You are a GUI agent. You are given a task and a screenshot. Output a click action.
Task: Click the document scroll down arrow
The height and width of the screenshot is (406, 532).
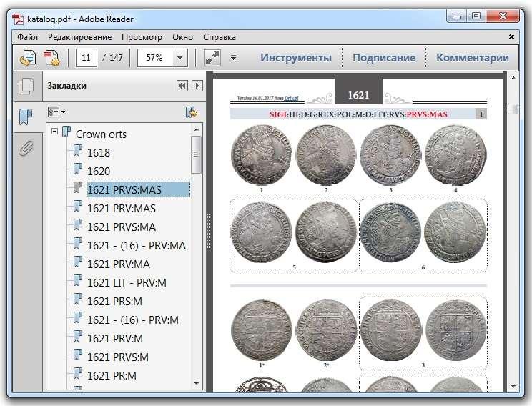pyautogui.click(x=513, y=386)
